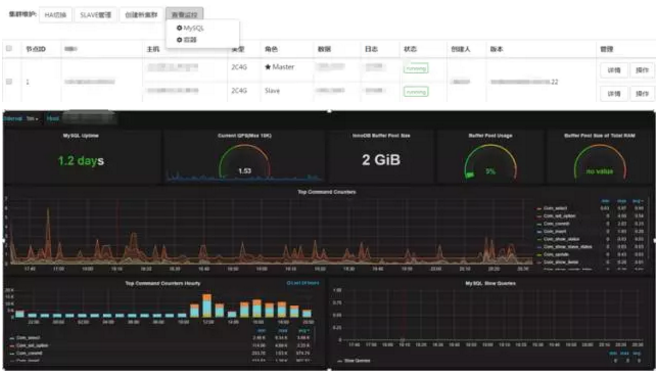The height and width of the screenshot is (375, 661).
Task: Click the 2C4G type cell in Master row
Action: click(x=239, y=67)
